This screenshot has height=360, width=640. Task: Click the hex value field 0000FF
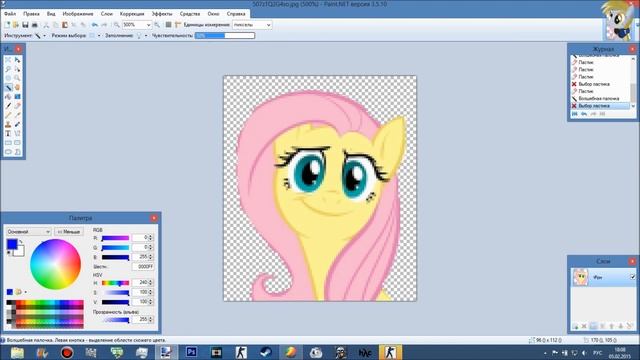coord(143,267)
